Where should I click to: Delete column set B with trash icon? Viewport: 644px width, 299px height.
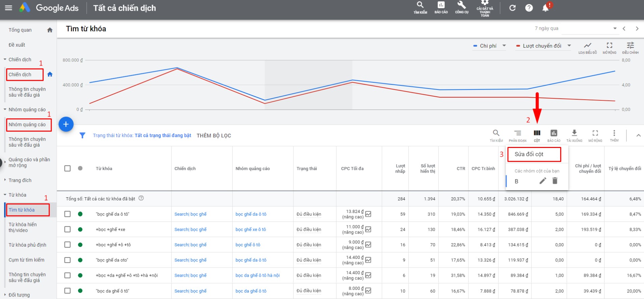point(555,181)
